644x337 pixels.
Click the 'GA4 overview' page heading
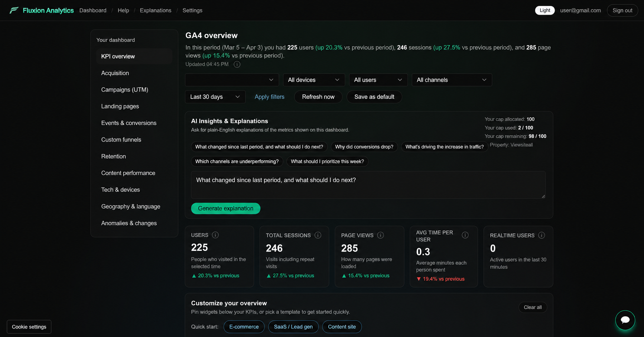[x=211, y=35]
